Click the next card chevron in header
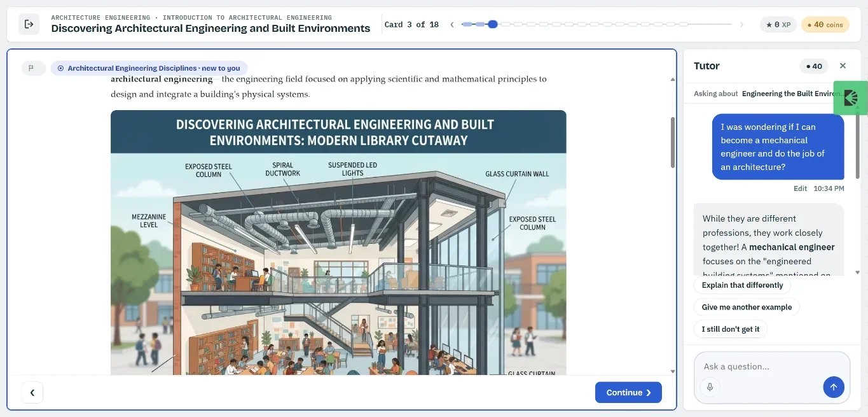Viewport: 868px width, 417px height. click(x=741, y=25)
